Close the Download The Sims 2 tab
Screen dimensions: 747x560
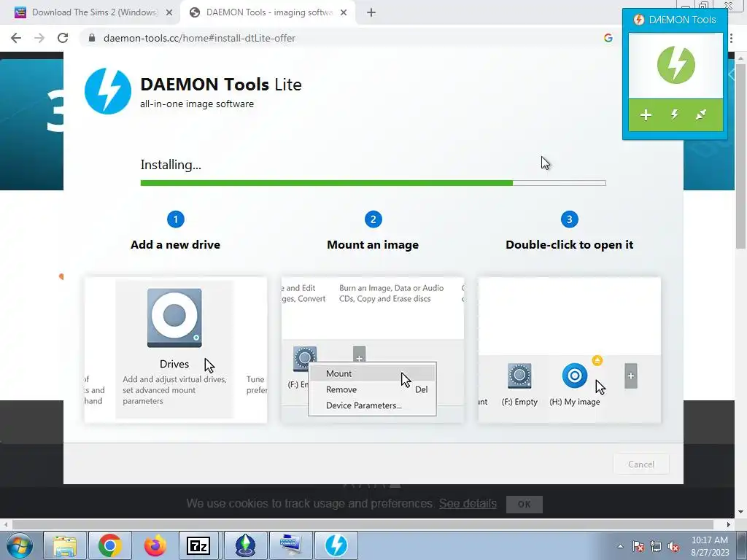pyautogui.click(x=169, y=13)
